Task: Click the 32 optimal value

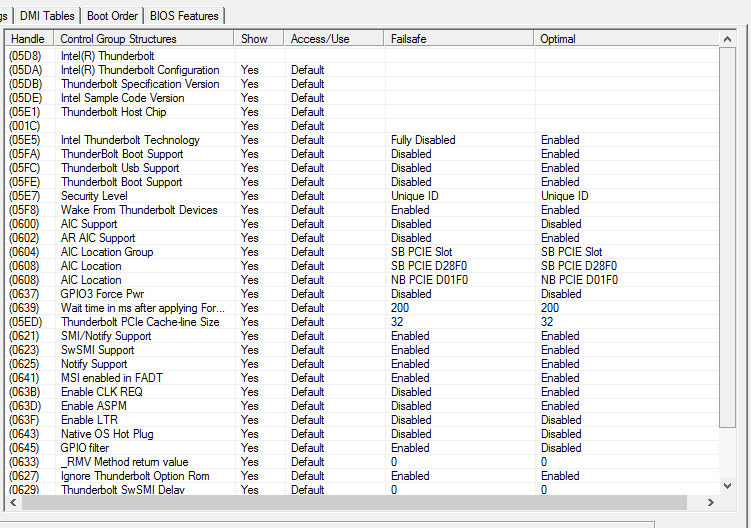Action: tap(547, 321)
